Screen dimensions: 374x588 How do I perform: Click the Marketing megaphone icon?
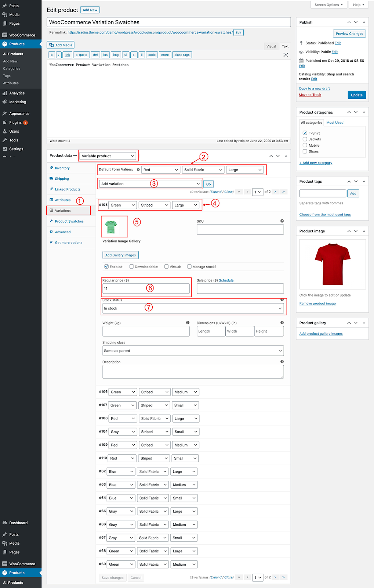coord(5,102)
